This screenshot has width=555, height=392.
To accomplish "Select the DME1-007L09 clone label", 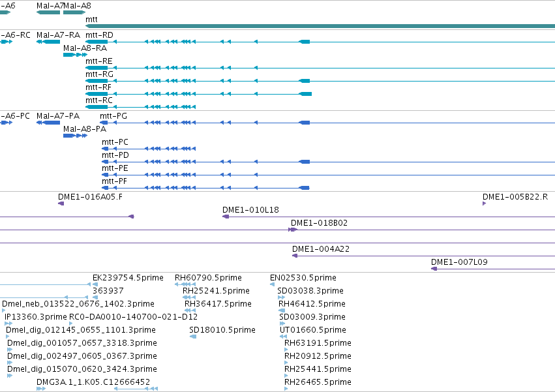I will point(459,263).
